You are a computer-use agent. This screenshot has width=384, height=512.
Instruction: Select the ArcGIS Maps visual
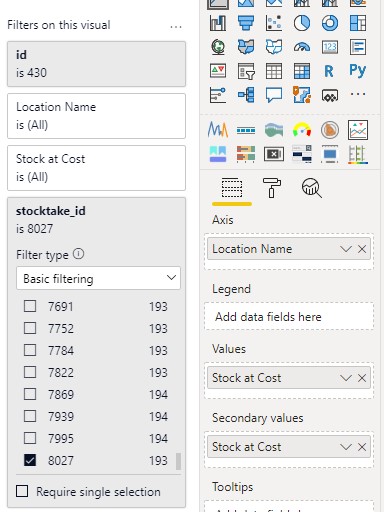pos(302,95)
